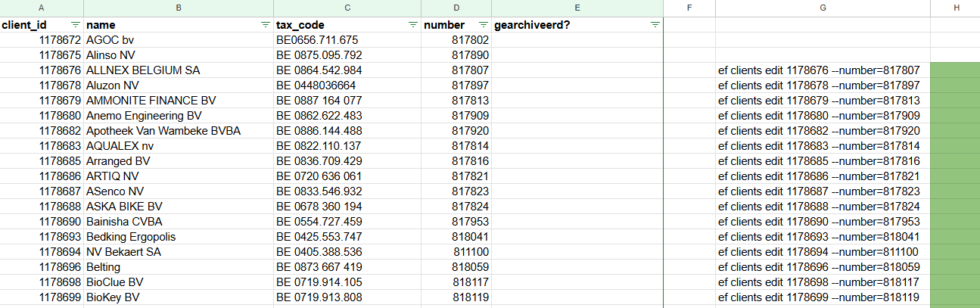Select the Arranged BV cell
Screen dimensions: 980x308
(179, 161)
